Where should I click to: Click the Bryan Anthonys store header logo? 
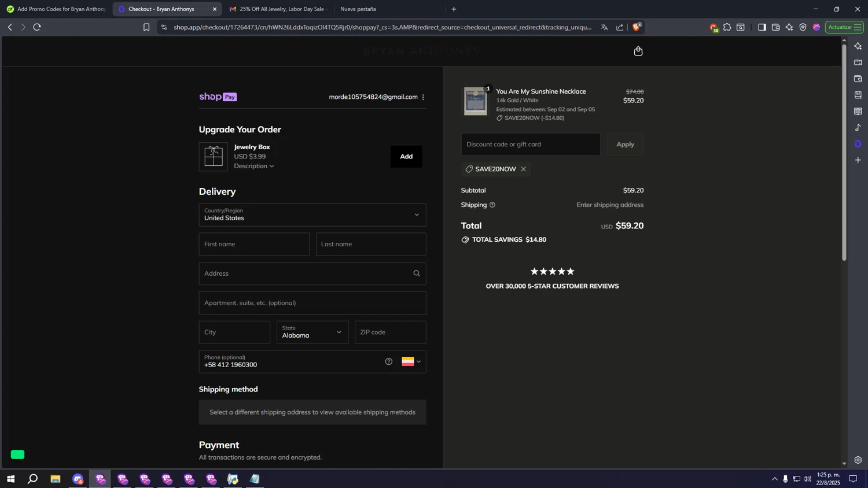[x=422, y=51]
